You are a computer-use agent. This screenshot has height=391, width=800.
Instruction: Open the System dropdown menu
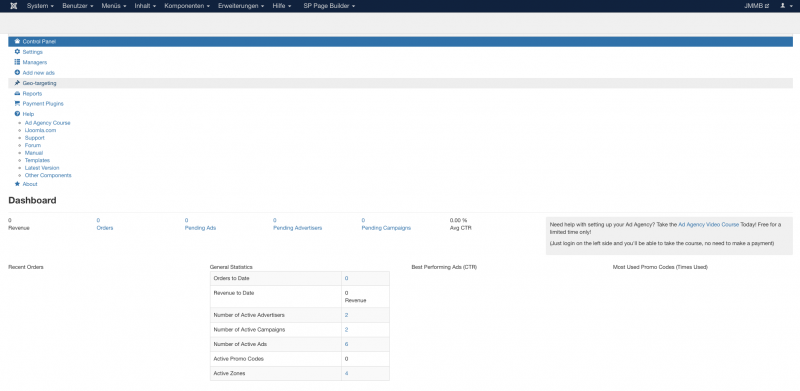pyautogui.click(x=40, y=6)
